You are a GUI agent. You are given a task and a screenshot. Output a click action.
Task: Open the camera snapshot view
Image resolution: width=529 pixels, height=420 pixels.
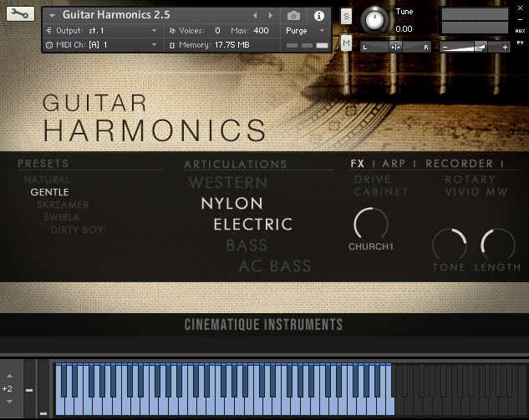coord(294,15)
